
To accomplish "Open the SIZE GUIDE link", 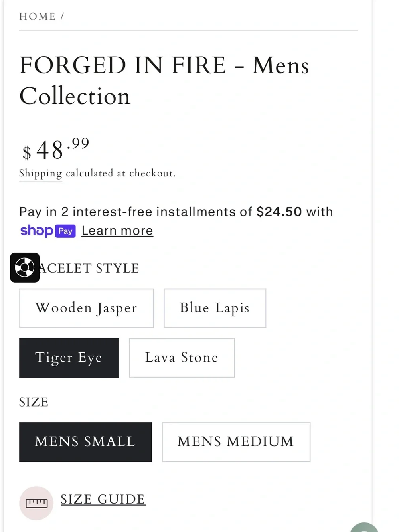I will [x=103, y=499].
